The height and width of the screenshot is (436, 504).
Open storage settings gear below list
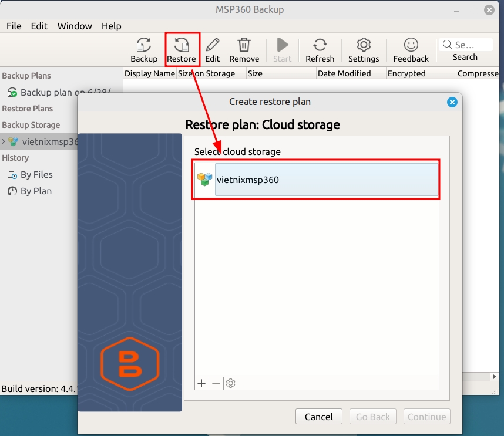pyautogui.click(x=230, y=383)
